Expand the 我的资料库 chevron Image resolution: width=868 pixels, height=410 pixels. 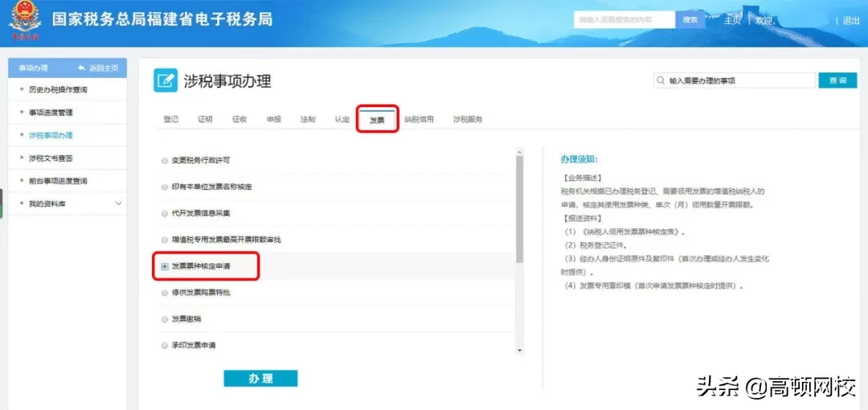[x=118, y=204]
